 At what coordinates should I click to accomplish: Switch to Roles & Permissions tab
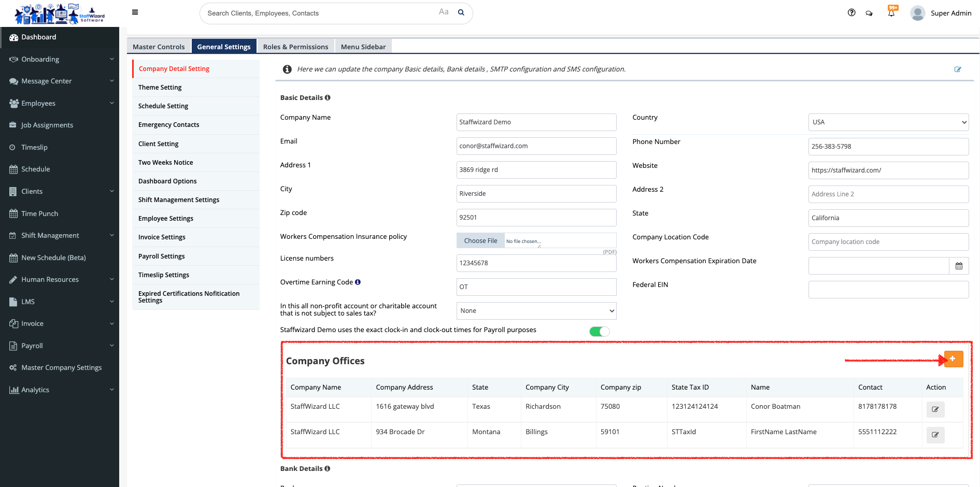coord(295,47)
